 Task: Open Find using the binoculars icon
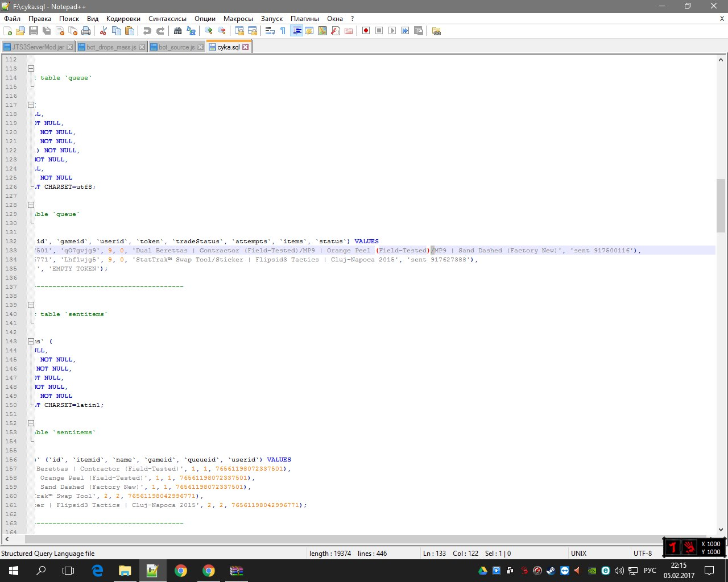178,31
